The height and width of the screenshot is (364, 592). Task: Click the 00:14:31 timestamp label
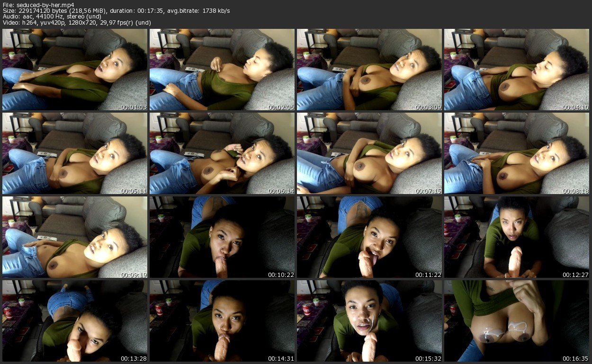click(x=281, y=358)
